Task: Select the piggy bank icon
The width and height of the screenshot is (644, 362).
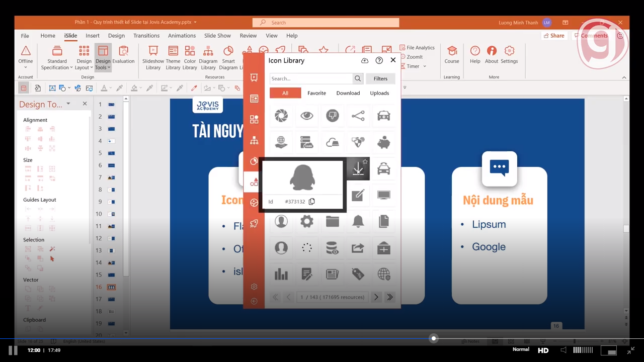Action: (x=384, y=143)
